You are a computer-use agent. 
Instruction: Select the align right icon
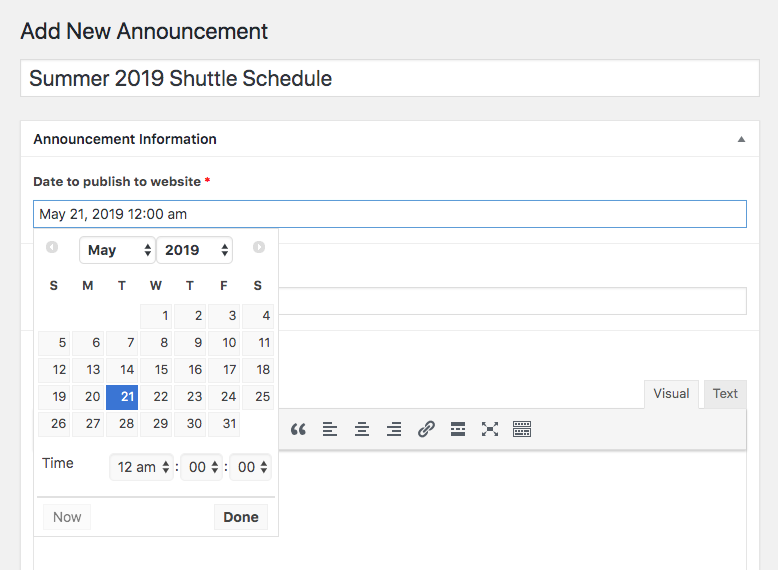394,429
